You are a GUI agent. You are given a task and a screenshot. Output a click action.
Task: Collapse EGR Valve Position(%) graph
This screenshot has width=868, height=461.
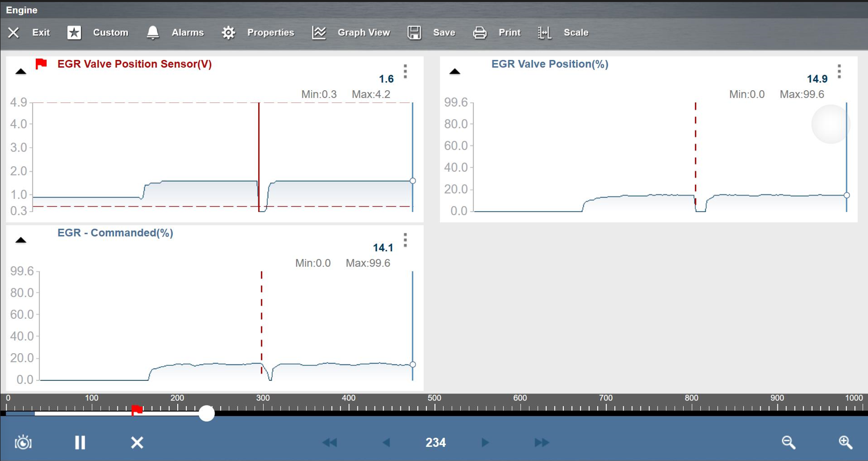(x=455, y=72)
